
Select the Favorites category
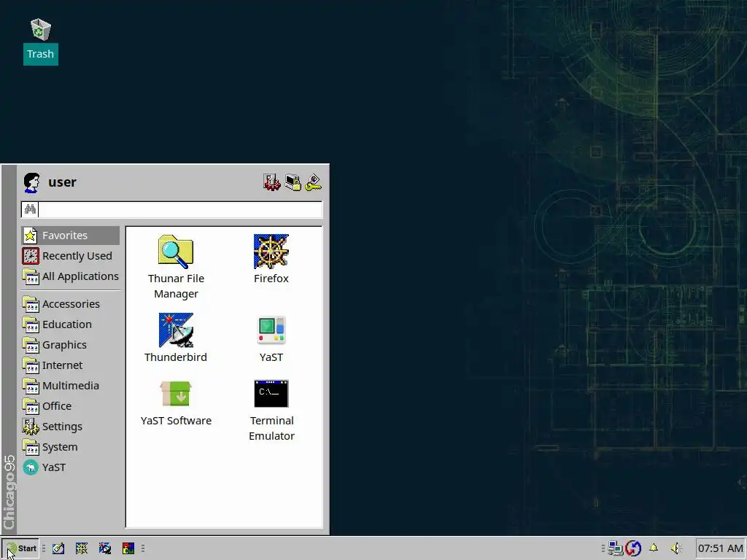[70, 236]
